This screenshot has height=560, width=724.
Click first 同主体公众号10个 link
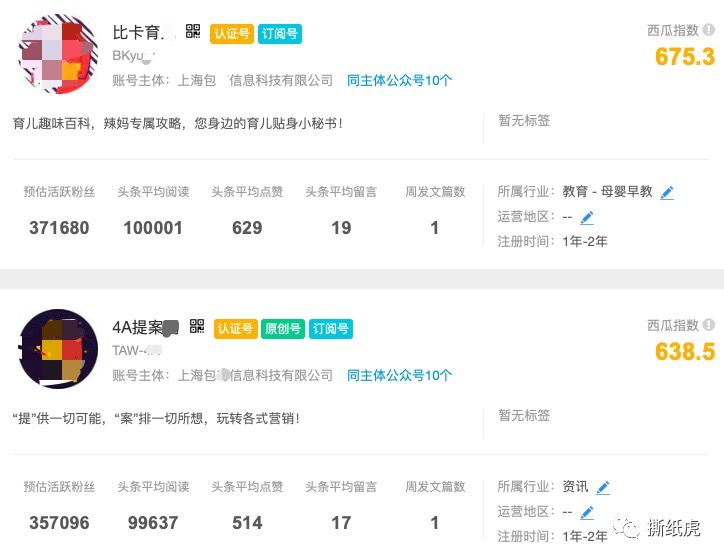tap(399, 80)
